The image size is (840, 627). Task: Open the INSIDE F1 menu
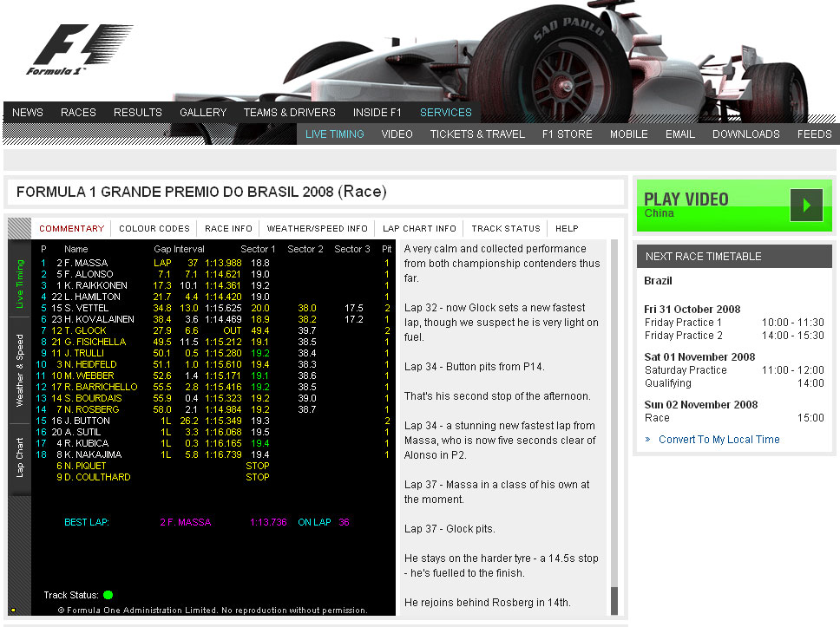pyautogui.click(x=377, y=113)
